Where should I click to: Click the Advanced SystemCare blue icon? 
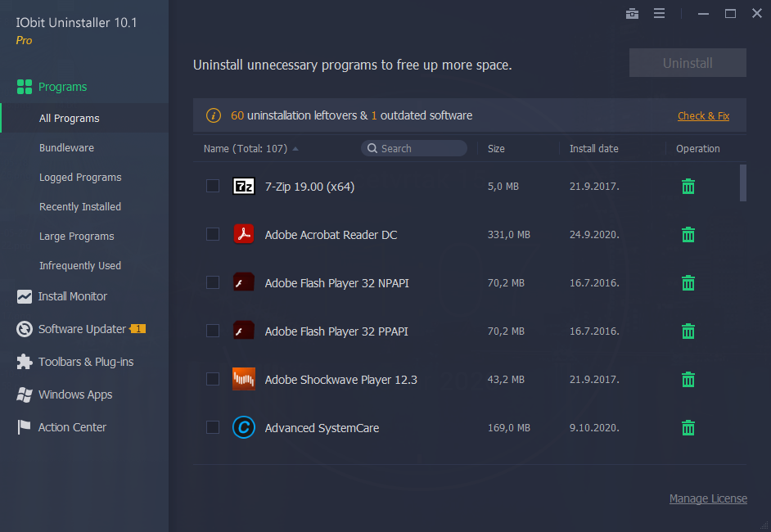[243, 426]
